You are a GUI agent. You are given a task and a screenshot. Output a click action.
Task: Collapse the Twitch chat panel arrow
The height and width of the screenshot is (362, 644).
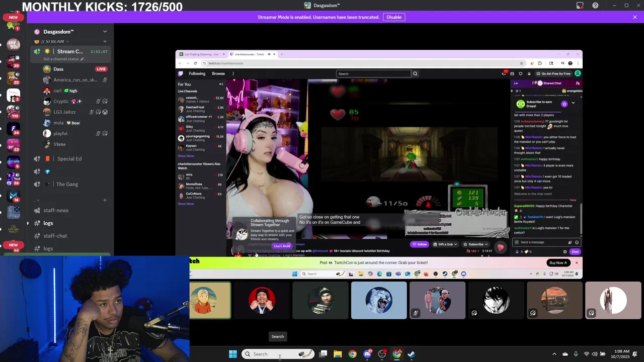[516, 83]
